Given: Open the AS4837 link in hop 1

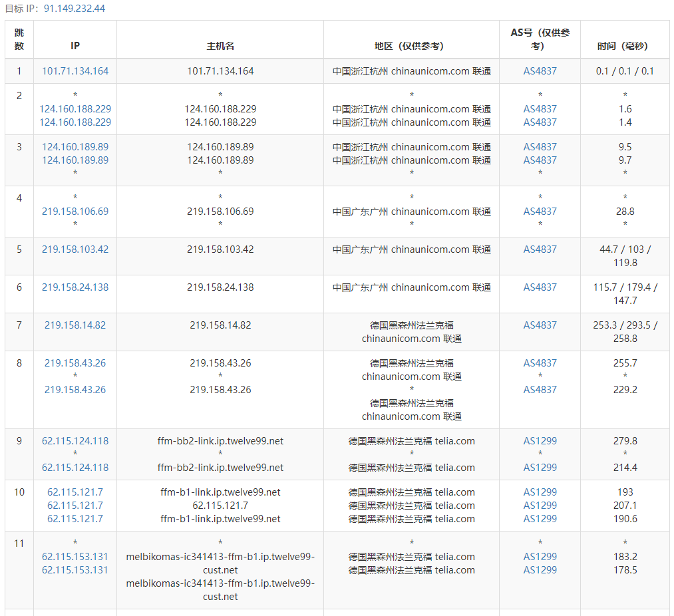Looking at the screenshot, I should [540, 71].
